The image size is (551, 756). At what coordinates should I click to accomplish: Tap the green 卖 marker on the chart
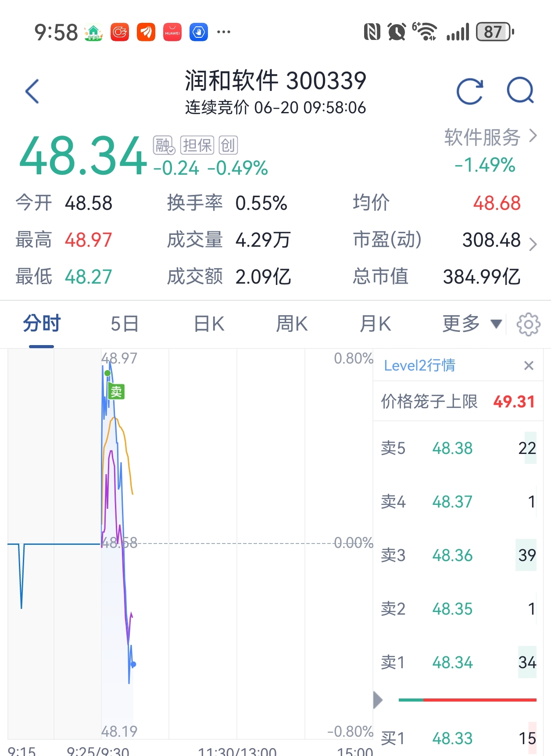click(x=116, y=391)
